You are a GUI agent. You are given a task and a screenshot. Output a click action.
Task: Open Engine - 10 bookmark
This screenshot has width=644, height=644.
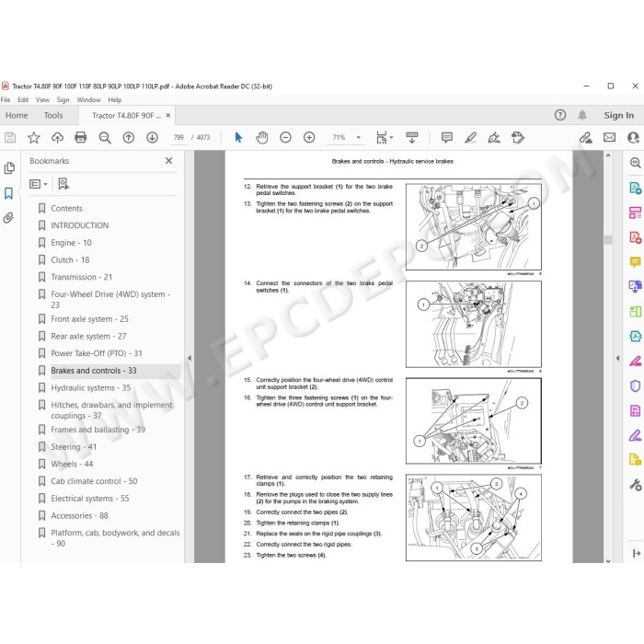[x=71, y=243]
